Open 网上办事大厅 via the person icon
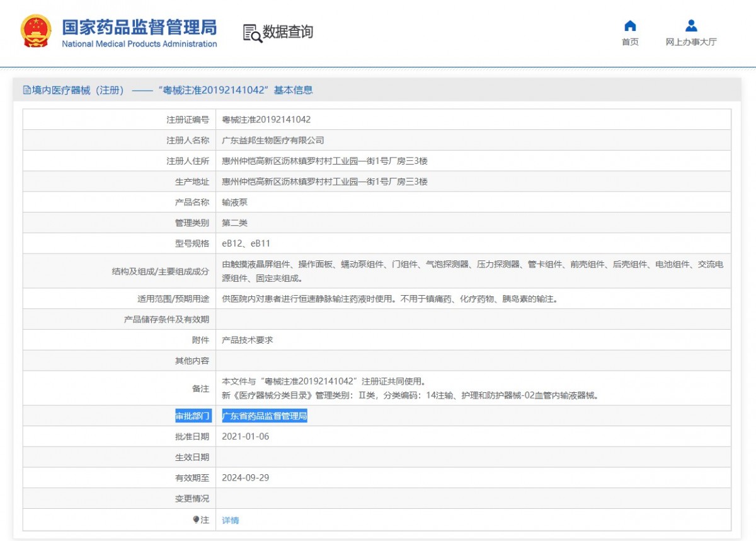The height and width of the screenshot is (541, 756). click(691, 26)
